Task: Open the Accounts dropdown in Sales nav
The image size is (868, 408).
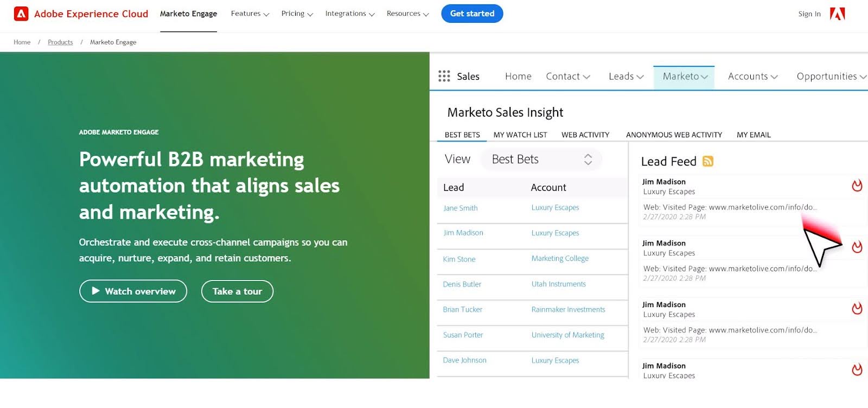Action: (753, 76)
